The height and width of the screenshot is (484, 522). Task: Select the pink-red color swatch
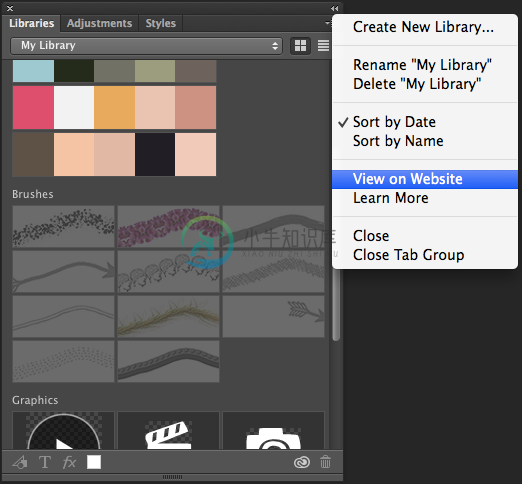33,107
